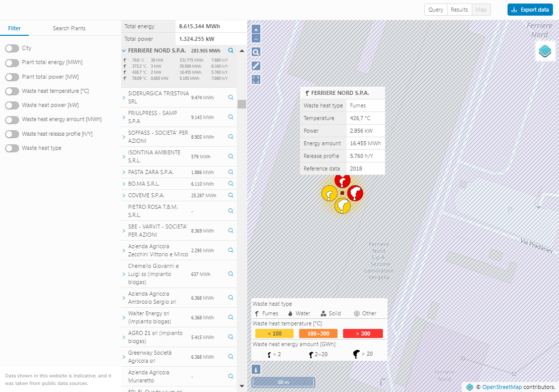Screen dimensions: 559x392
Task: Enable Waste heat type filter toggle
Action: [x=12, y=148]
